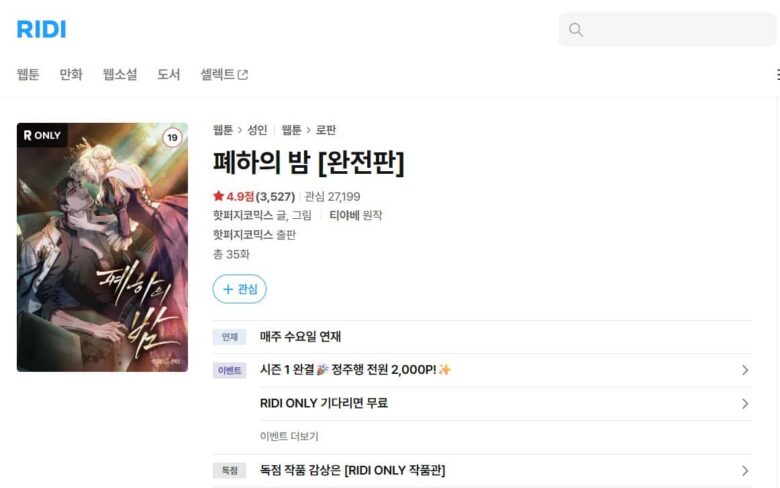
Task: Open the 웹툰 navigation tab
Action: pos(28,75)
